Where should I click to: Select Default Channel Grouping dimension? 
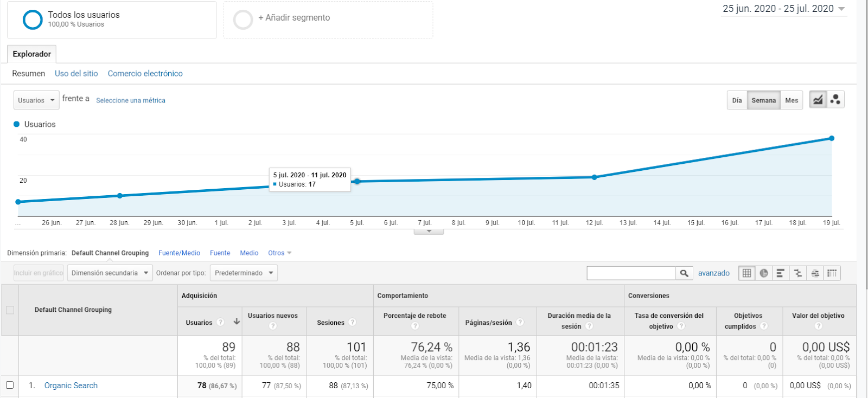point(110,253)
